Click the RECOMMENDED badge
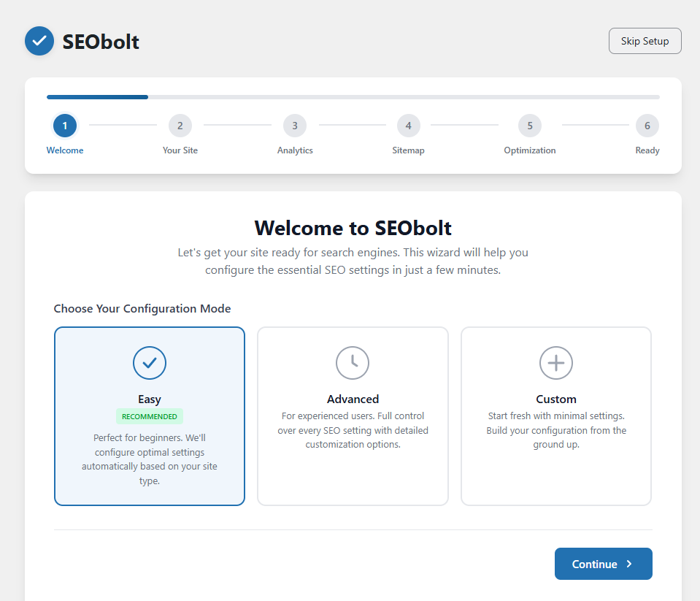The width and height of the screenshot is (700, 601). point(150,416)
